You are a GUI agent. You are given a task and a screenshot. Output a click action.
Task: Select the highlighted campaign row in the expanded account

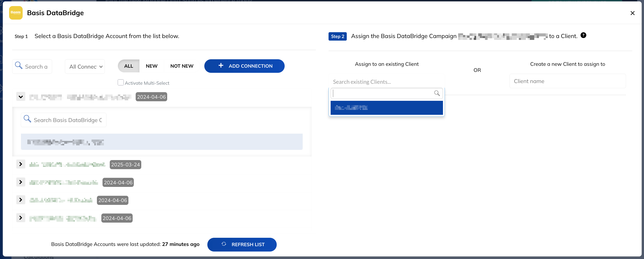162,142
